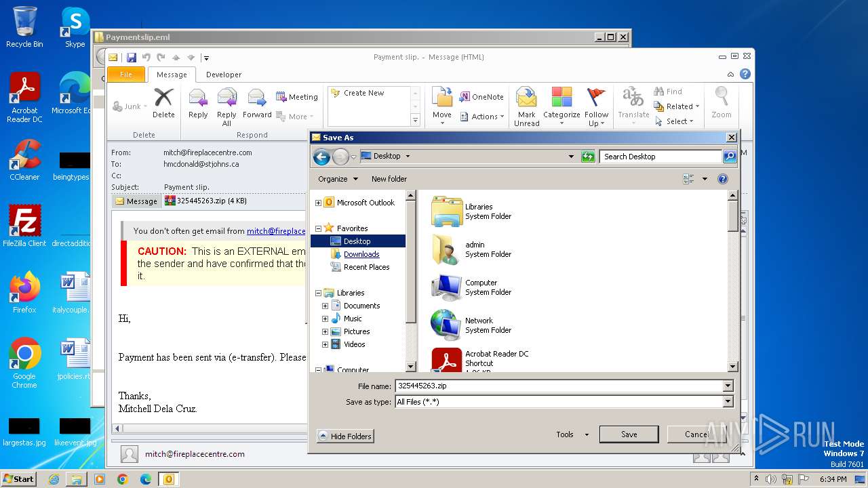Open the Tools dropdown in Save As

[572, 434]
